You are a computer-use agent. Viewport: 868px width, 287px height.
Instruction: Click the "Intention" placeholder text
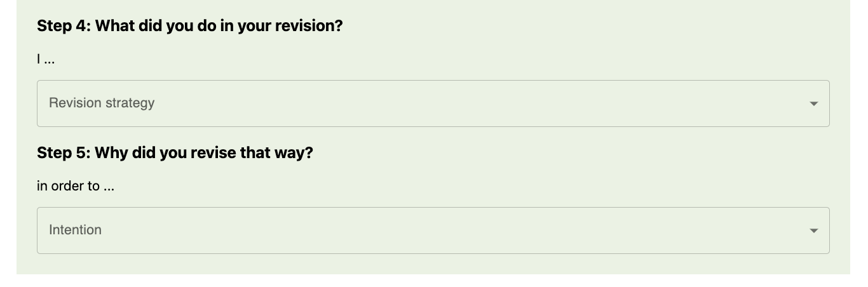75,230
